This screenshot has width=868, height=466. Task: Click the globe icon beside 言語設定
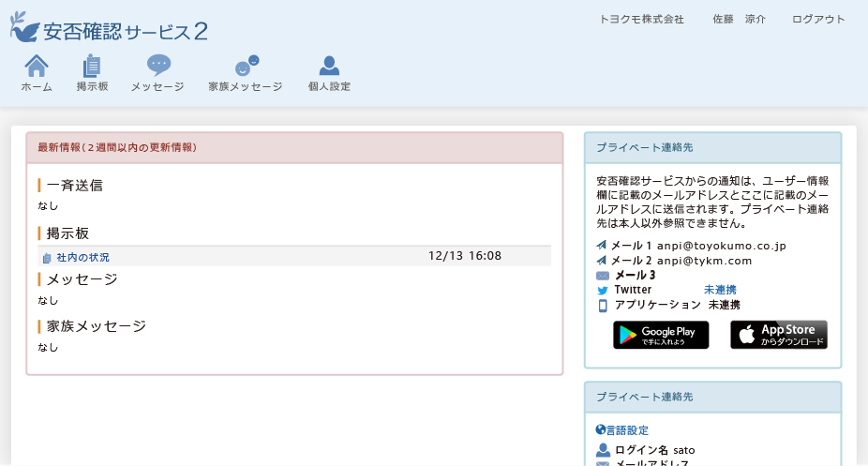pos(601,429)
